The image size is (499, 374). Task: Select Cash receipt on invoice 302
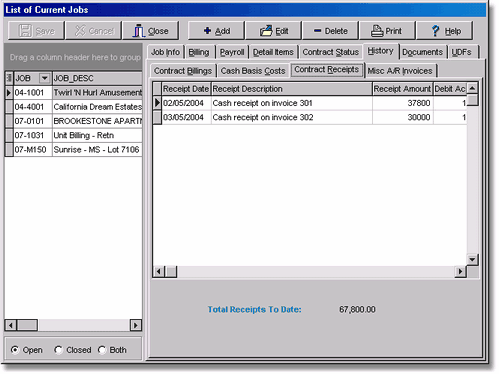pyautogui.click(x=292, y=117)
